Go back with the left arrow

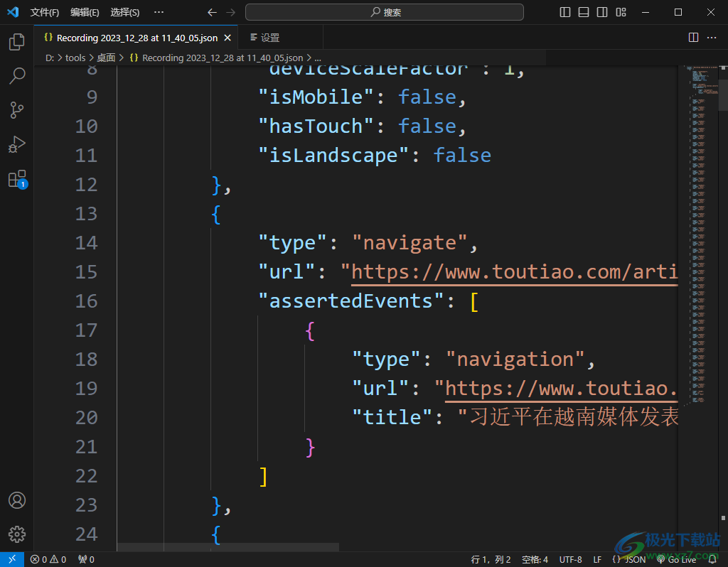coord(212,13)
